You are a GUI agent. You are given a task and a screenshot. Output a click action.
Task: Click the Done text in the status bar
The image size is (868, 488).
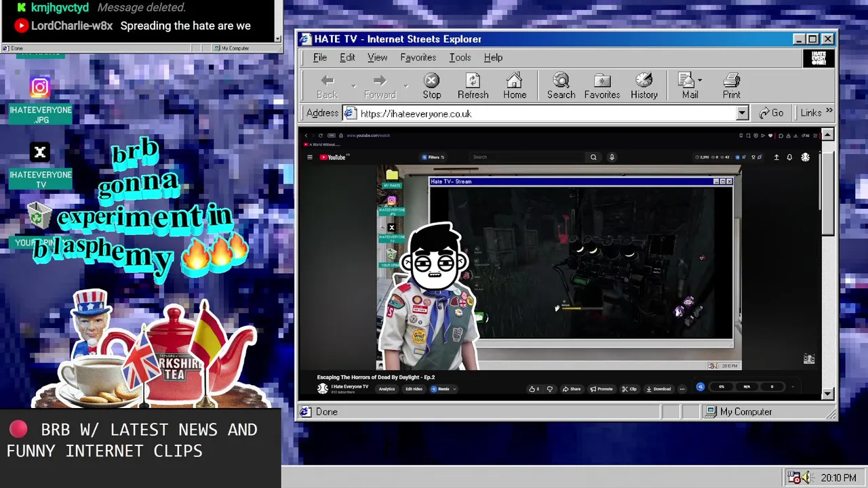tap(326, 411)
